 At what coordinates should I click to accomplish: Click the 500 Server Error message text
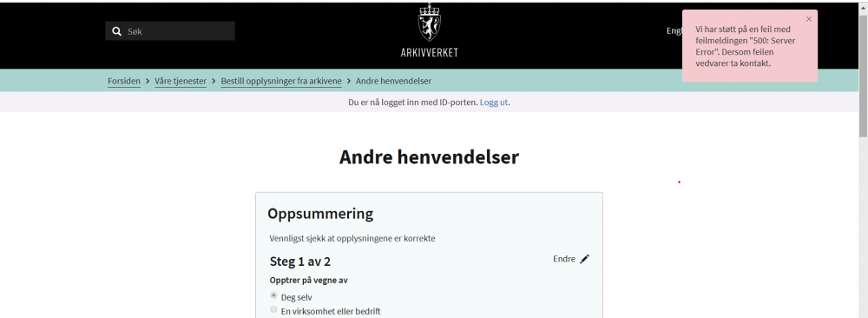(x=745, y=46)
